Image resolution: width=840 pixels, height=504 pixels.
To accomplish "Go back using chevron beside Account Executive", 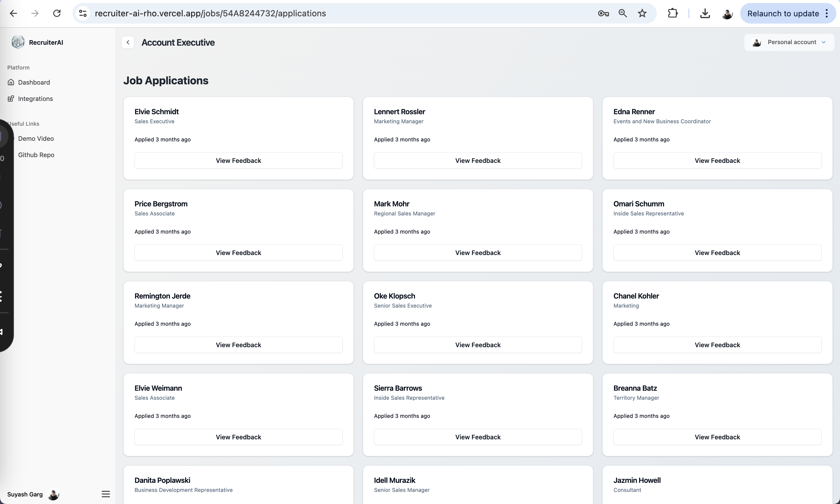I will 128,42.
